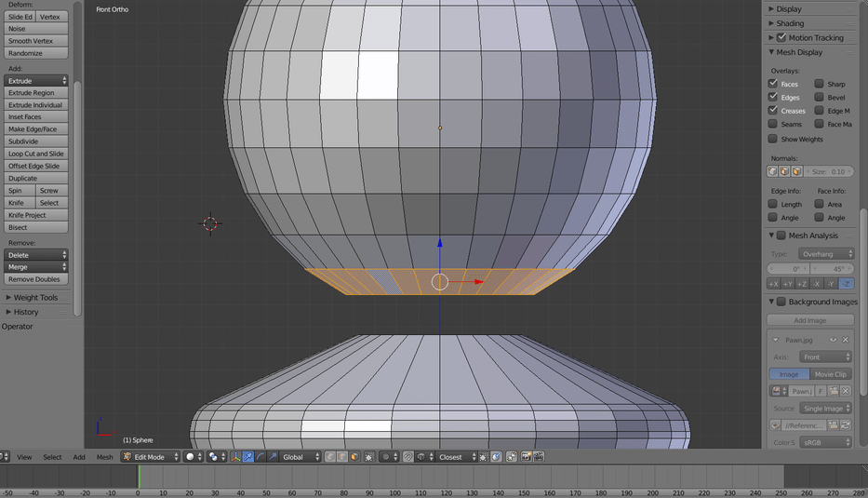Select the translate manipulator icon in header

(x=248, y=457)
